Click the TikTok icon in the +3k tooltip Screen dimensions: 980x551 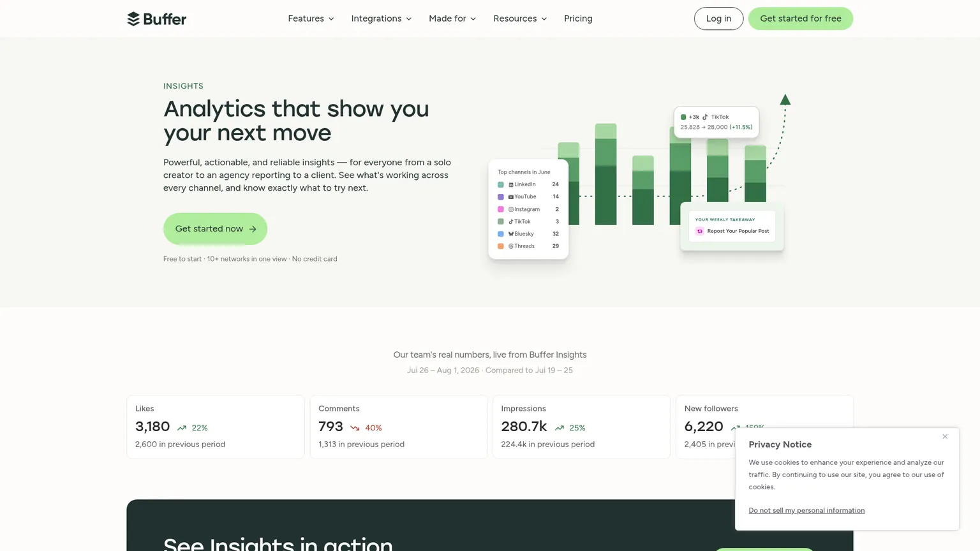click(705, 117)
